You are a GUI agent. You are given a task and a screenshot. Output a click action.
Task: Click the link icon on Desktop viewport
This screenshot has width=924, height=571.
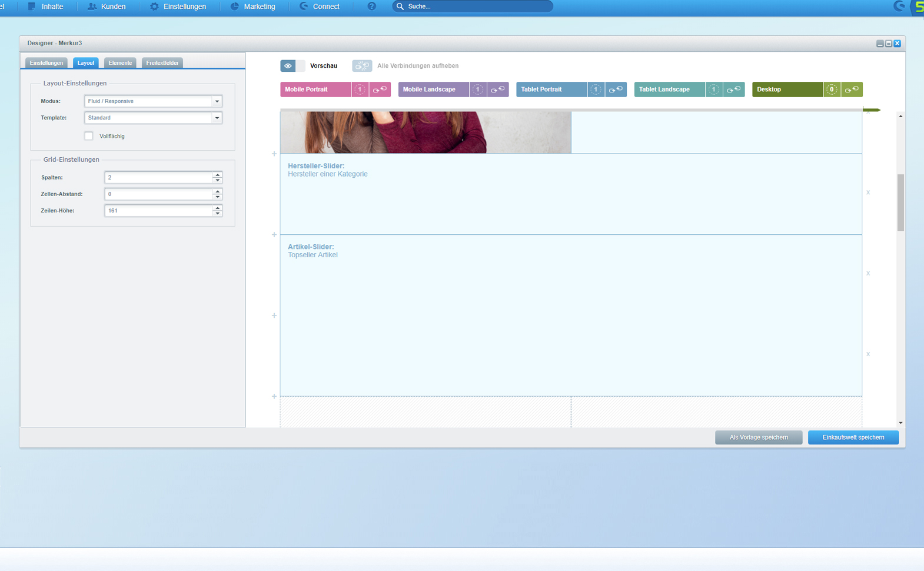click(852, 89)
